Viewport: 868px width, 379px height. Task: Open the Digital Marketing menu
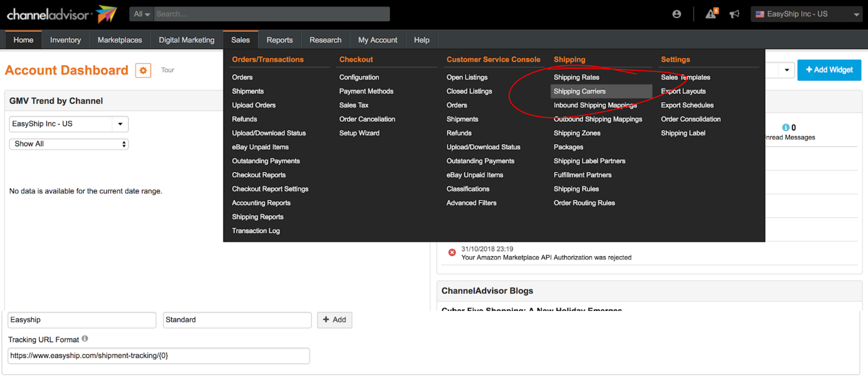187,40
